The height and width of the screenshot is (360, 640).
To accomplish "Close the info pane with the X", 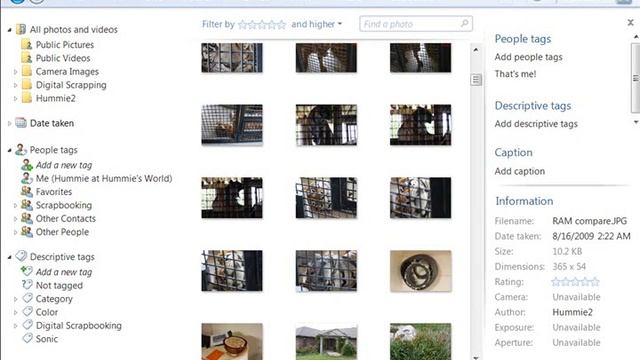I will 630,23.
